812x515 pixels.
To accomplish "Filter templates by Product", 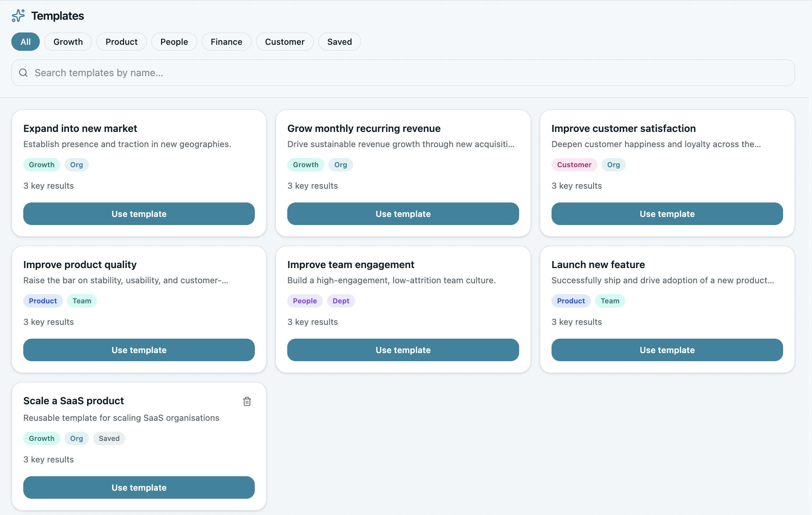I will (x=122, y=42).
